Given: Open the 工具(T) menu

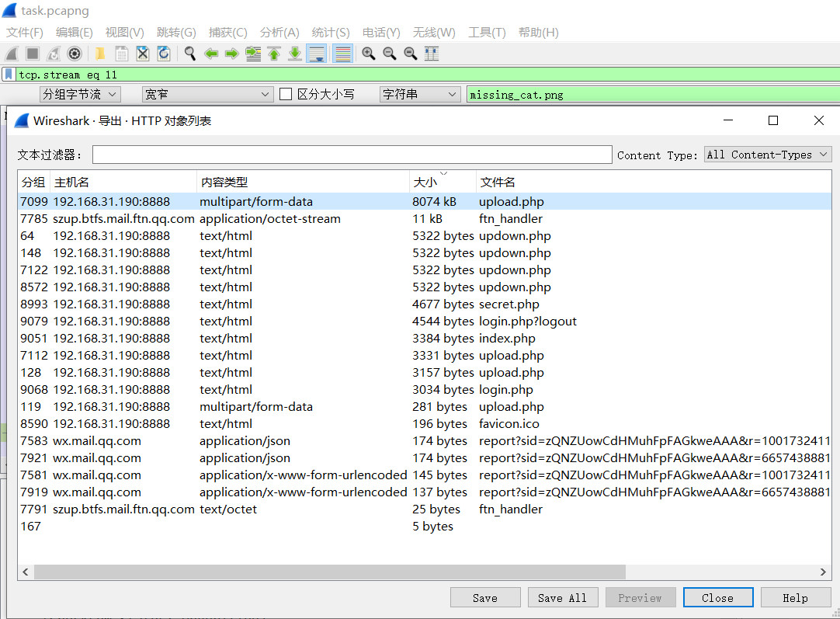Looking at the screenshot, I should tap(487, 32).
